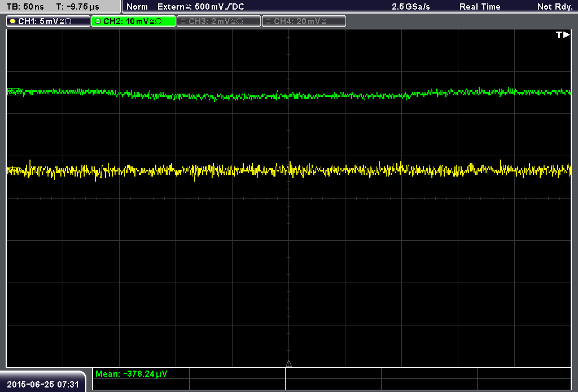Open the Extern 500 mV DC trigger source

click(x=201, y=7)
